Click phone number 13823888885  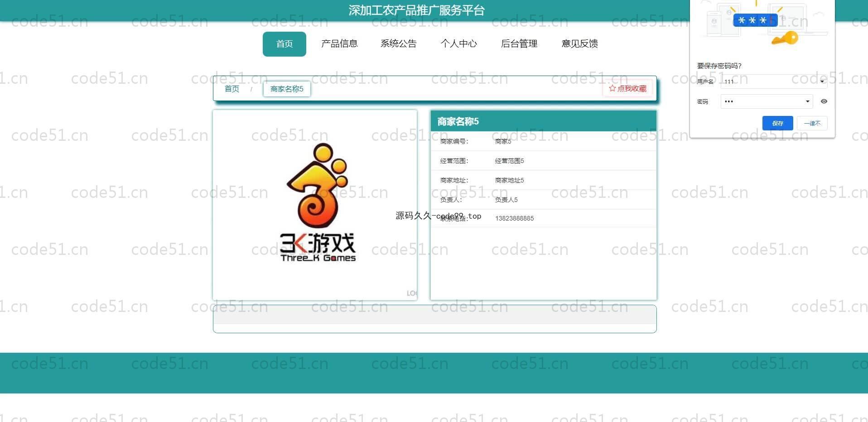[x=515, y=218]
